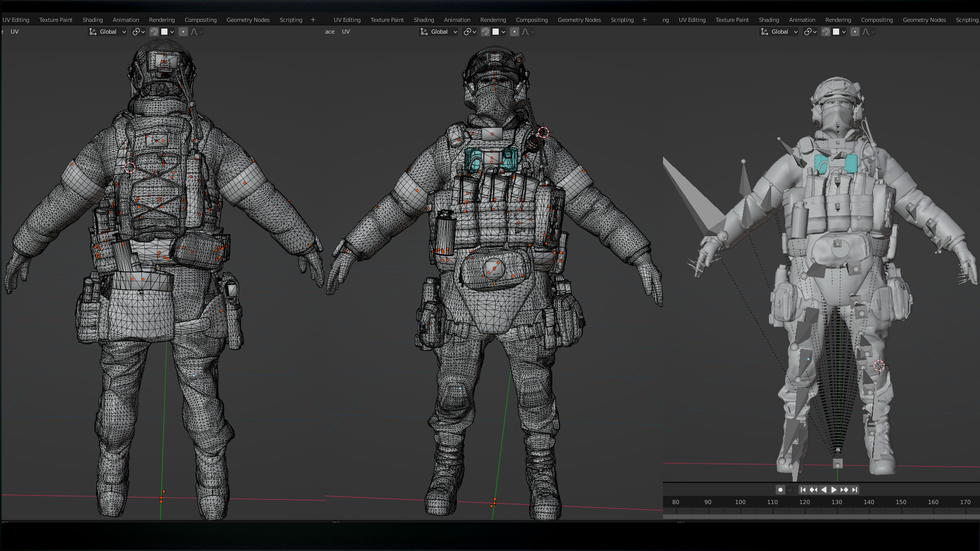The height and width of the screenshot is (551, 980).
Task: Jump to previous keyframe
Action: (x=813, y=490)
